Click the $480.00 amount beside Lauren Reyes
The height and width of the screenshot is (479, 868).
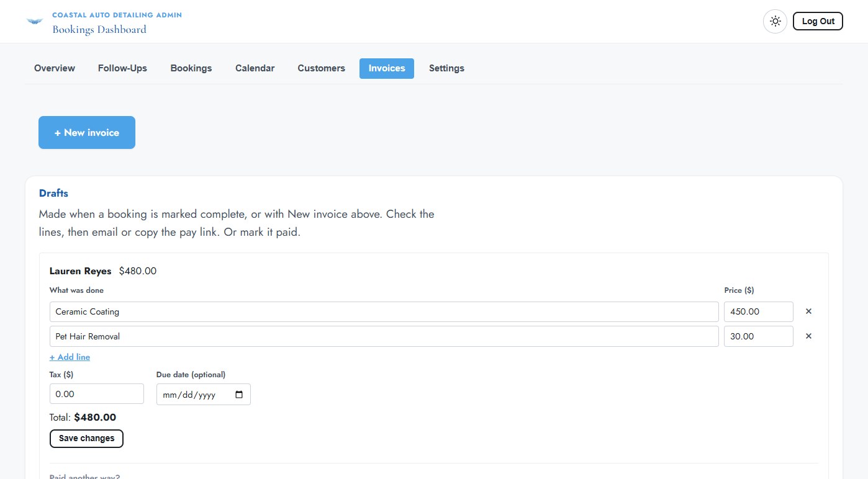138,271
